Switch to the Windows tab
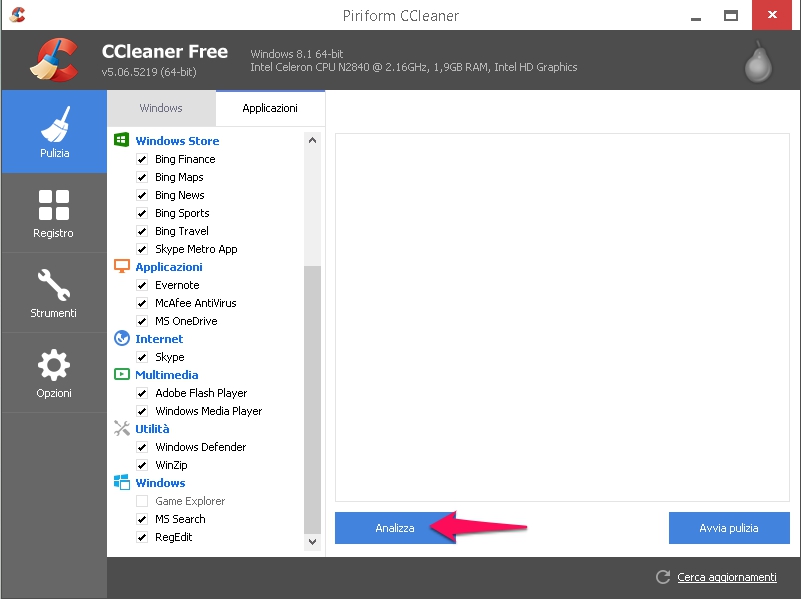The height and width of the screenshot is (599, 801). [161, 108]
